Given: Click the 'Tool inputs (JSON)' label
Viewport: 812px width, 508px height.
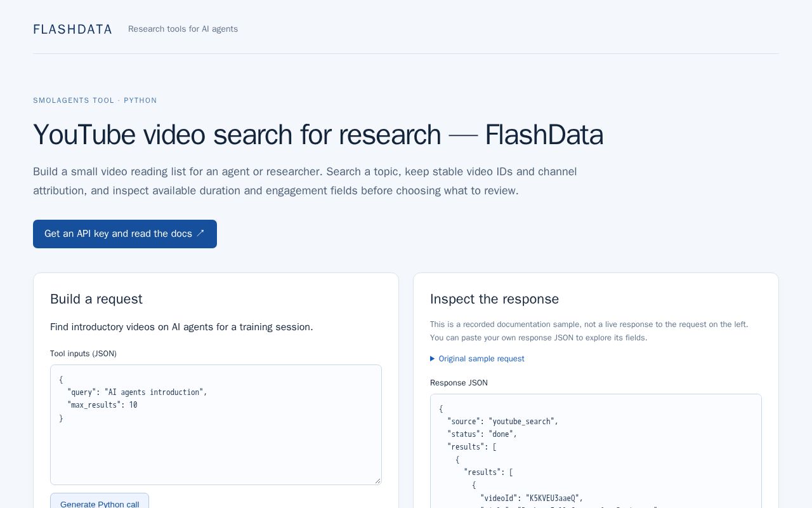Looking at the screenshot, I should pyautogui.click(x=83, y=354).
